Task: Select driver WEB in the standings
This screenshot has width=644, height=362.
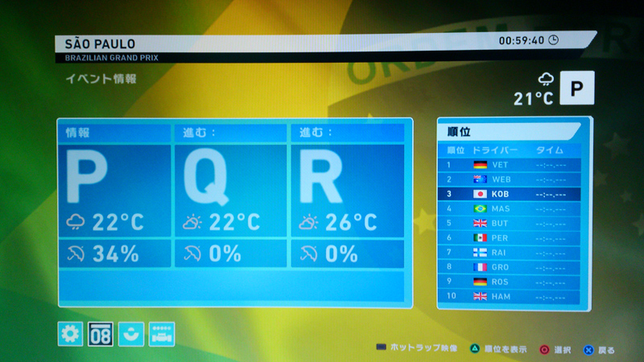Action: [x=510, y=179]
